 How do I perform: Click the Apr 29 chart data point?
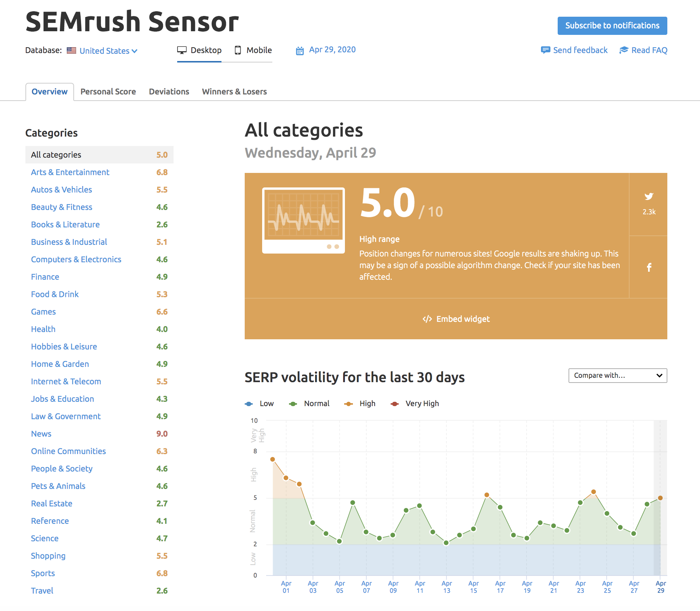click(660, 498)
